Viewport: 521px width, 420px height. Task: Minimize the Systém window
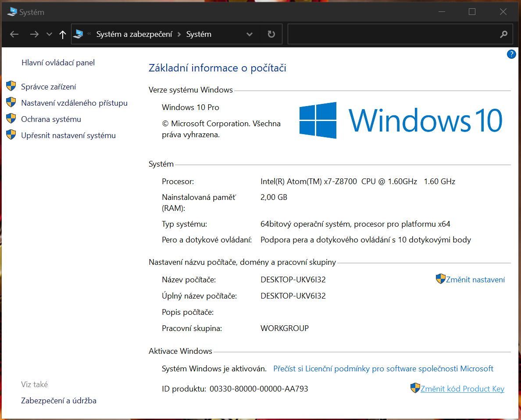(442, 12)
